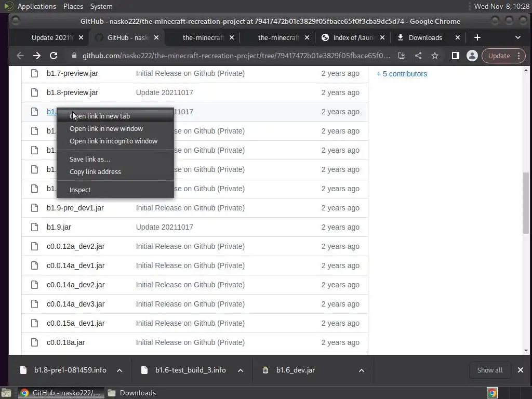
Task: Go back using the browser back arrow
Action: 20,56
